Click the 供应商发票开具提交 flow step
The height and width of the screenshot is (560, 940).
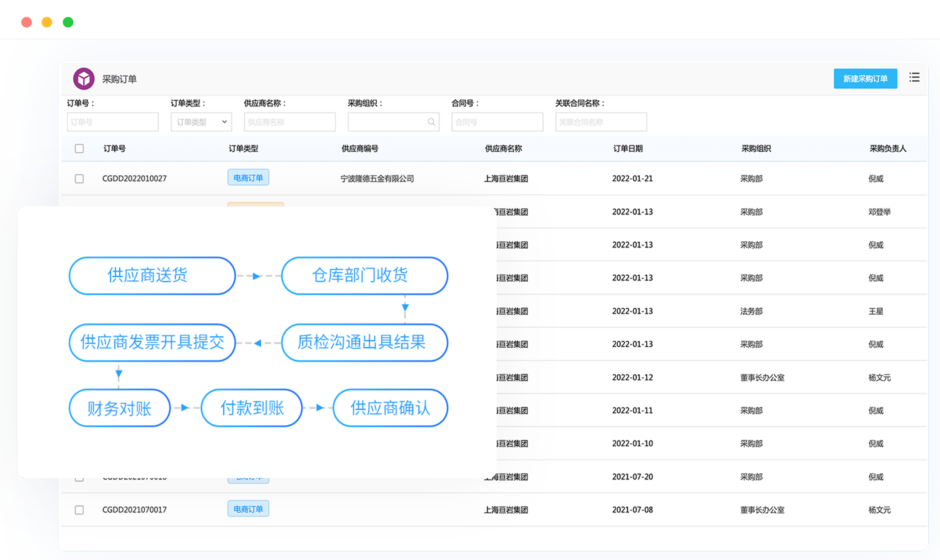152,343
